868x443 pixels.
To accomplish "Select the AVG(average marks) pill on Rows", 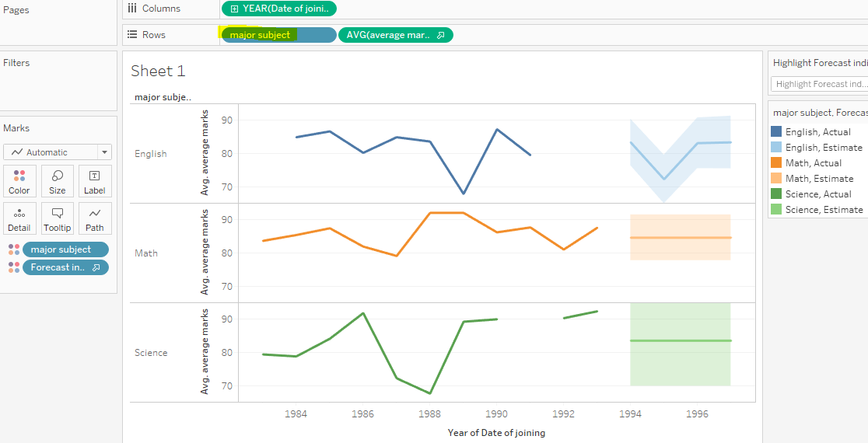I will point(395,35).
